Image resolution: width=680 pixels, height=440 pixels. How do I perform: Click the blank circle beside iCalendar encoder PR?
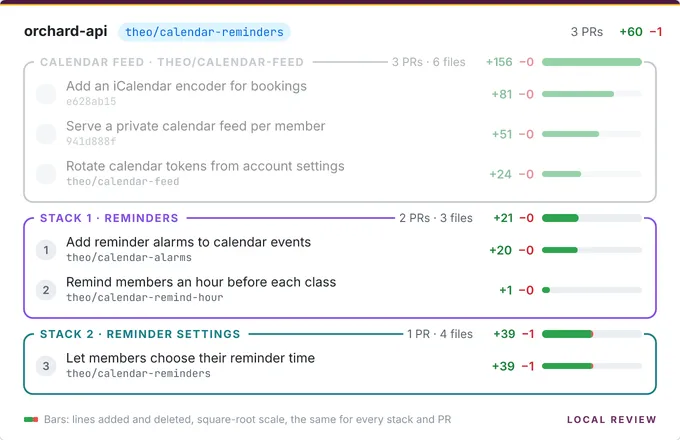tap(46, 94)
